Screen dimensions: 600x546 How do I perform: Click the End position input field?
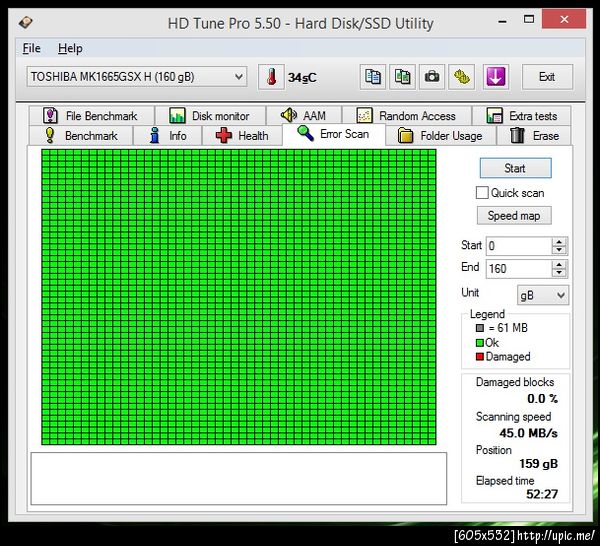tap(518, 269)
